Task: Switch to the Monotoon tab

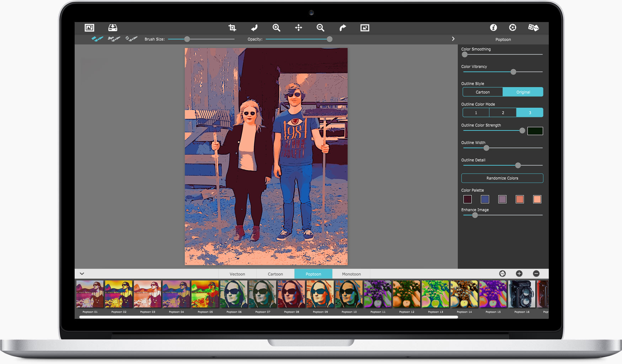Action: (351, 274)
